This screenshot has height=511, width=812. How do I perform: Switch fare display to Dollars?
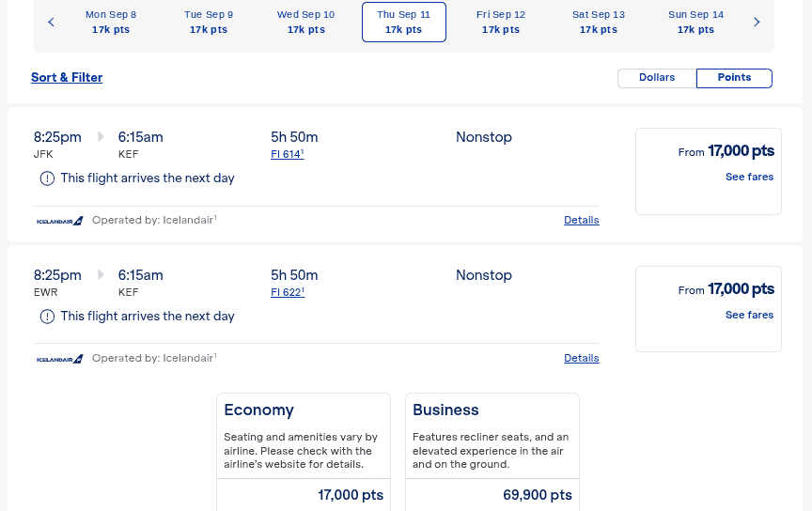657,78
